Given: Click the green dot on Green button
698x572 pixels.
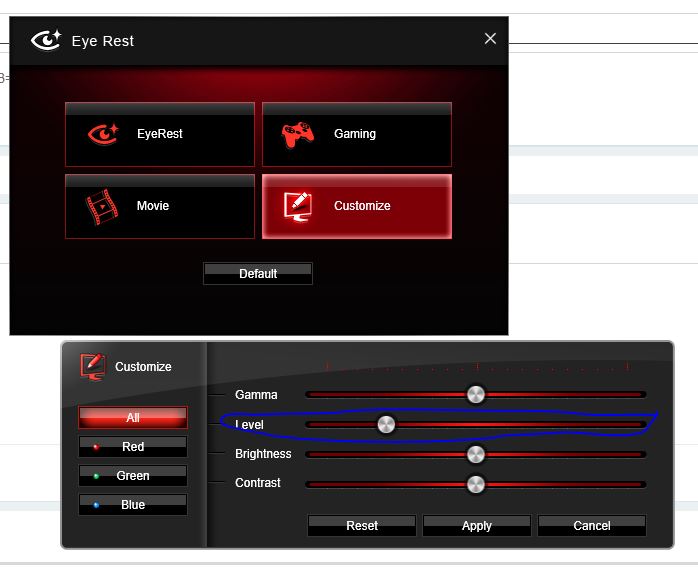Looking at the screenshot, I should (96, 476).
